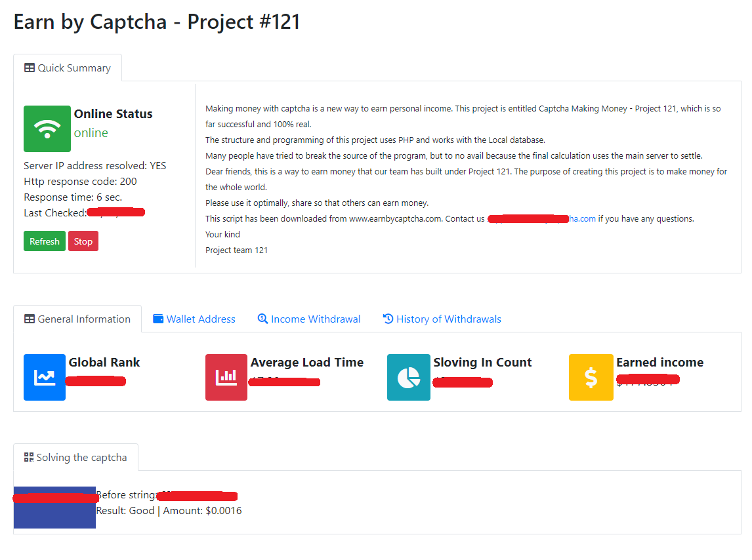This screenshot has width=752, height=560.
Task: Click the Global Rank chart icon
Action: pyautogui.click(x=44, y=377)
